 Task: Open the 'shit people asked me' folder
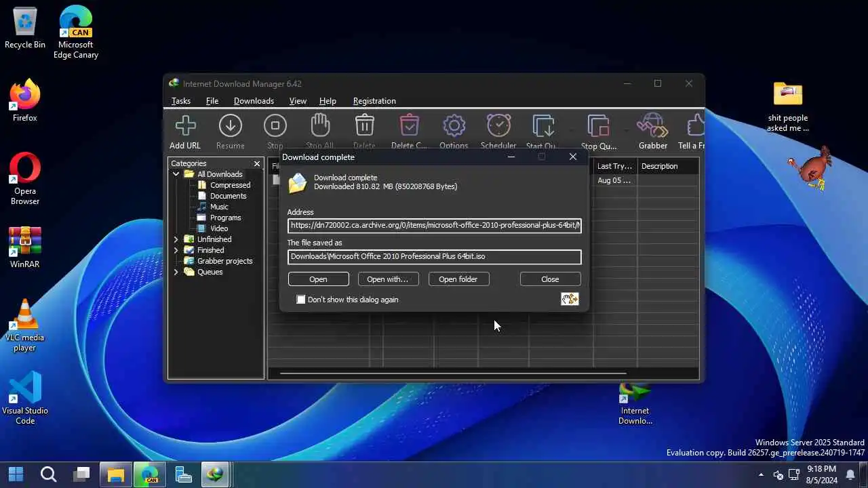pos(788,107)
